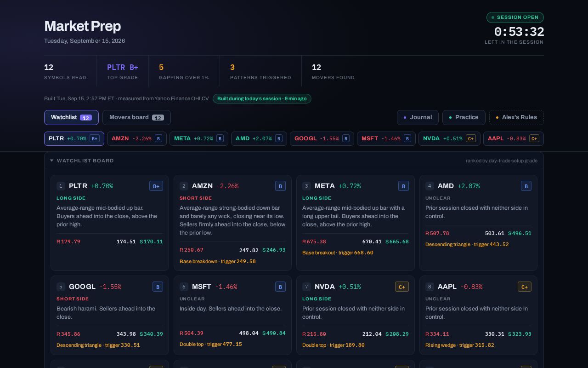588x368 pixels.
Task: Click price 498.04 on MSFT card
Action: [x=249, y=333]
